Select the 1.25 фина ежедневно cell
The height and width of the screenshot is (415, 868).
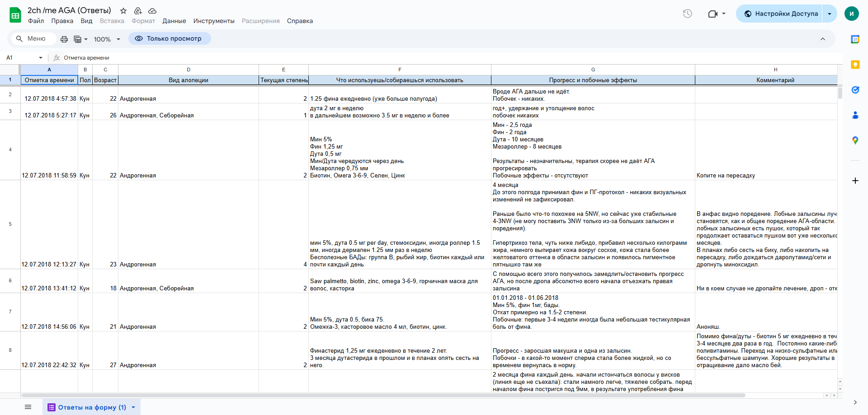pyautogui.click(x=400, y=95)
